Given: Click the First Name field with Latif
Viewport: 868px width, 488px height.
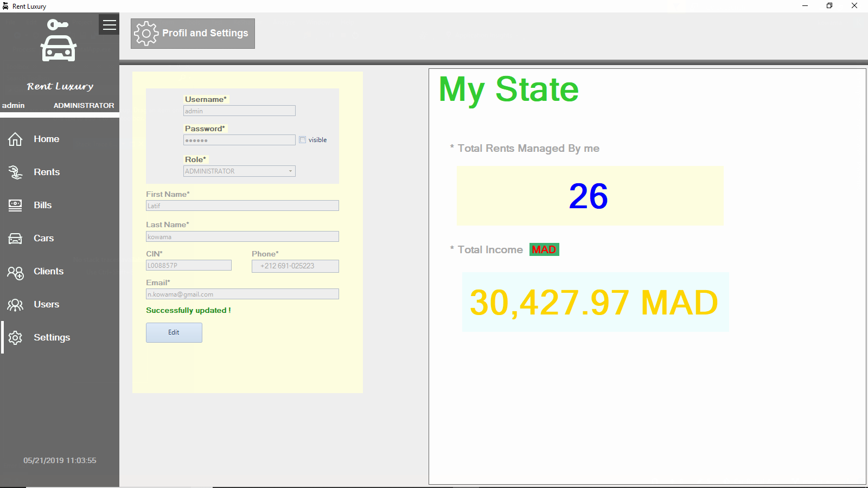Looking at the screenshot, I should tap(242, 206).
